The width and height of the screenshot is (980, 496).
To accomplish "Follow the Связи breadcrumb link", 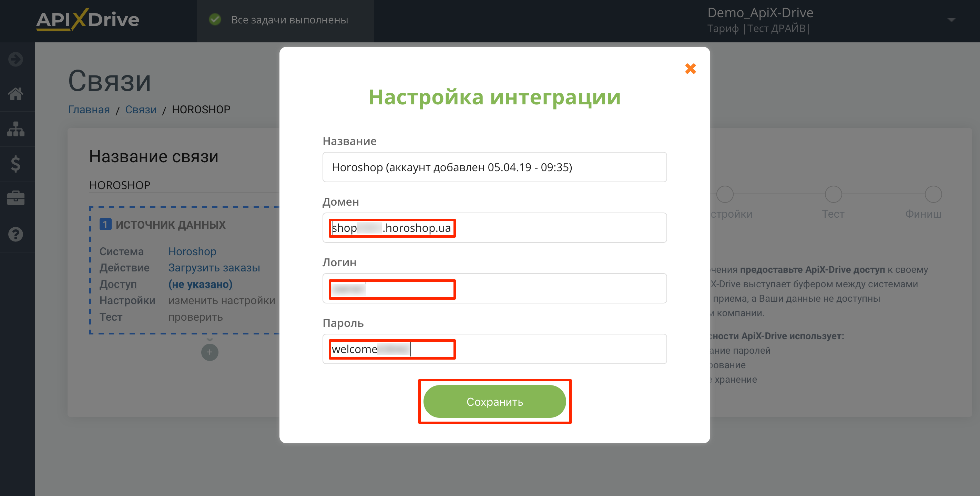I will coord(141,110).
